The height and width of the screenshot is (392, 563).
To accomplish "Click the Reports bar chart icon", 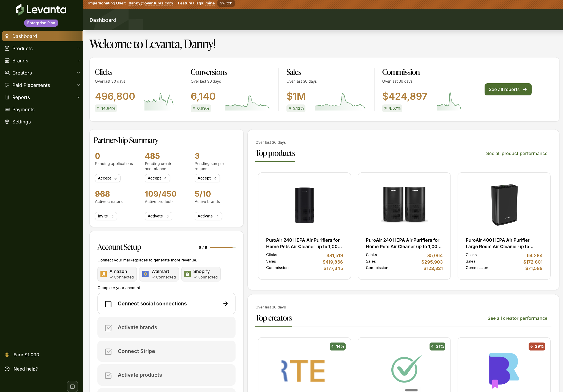I will (7, 97).
